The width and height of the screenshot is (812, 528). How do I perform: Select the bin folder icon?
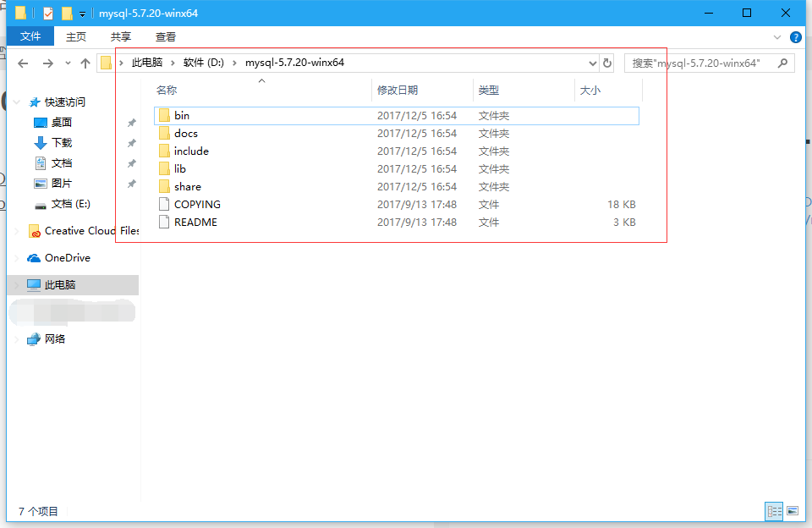[164, 116]
